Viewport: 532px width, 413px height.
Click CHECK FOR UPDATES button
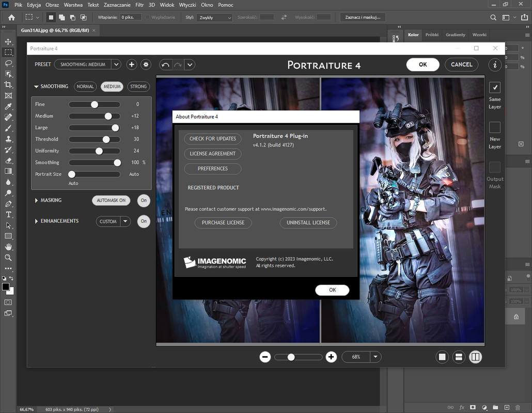pos(213,139)
